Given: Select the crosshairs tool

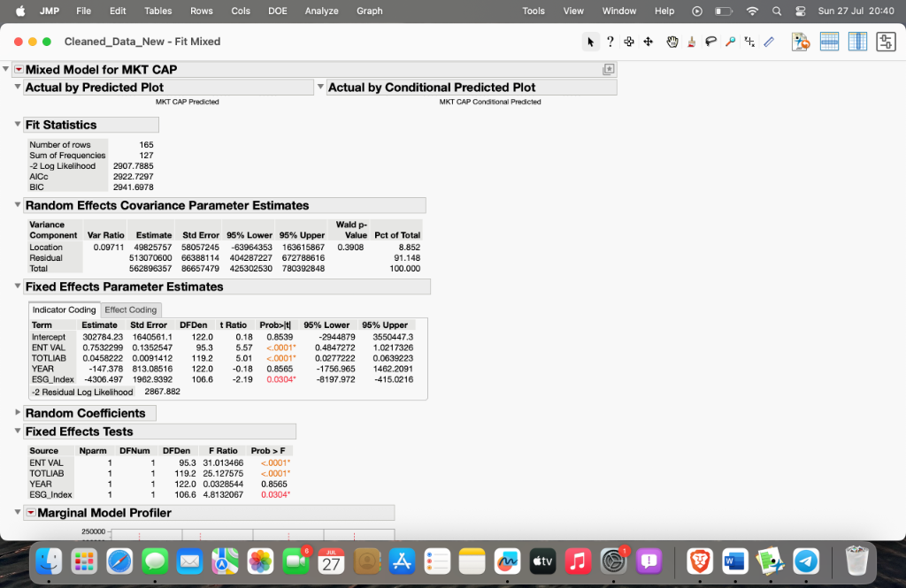Looking at the screenshot, I should 749,42.
